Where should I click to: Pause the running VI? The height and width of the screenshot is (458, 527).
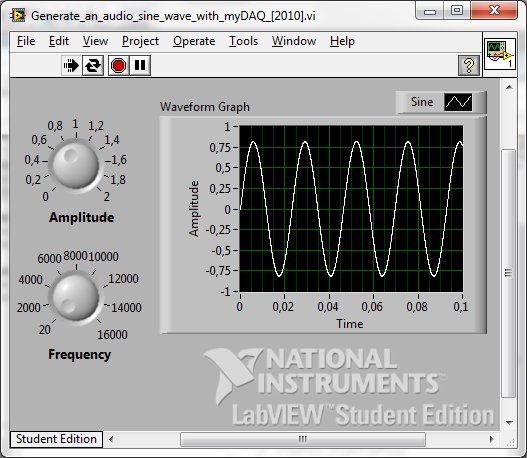pos(140,65)
